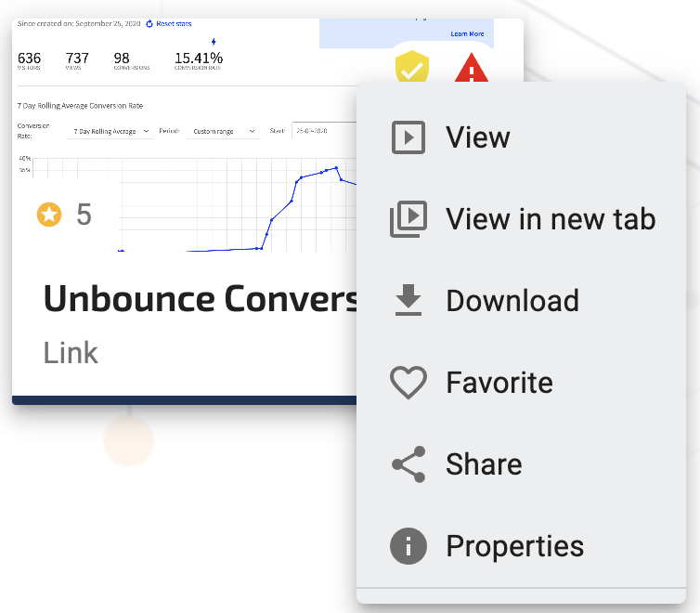Click the yellow shield checkmark icon

click(x=412, y=66)
